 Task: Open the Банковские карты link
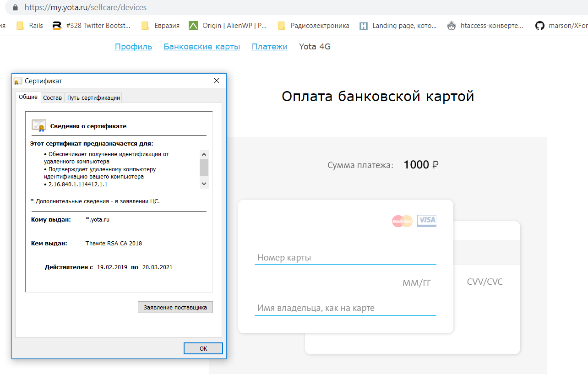201,47
